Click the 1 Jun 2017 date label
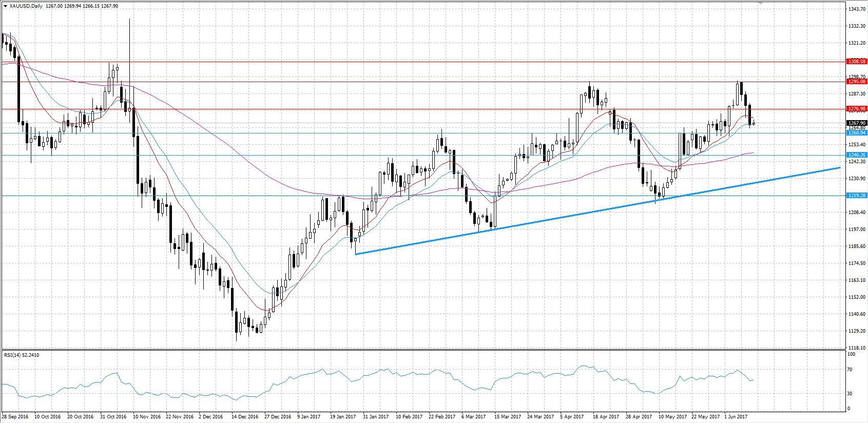 pos(736,417)
